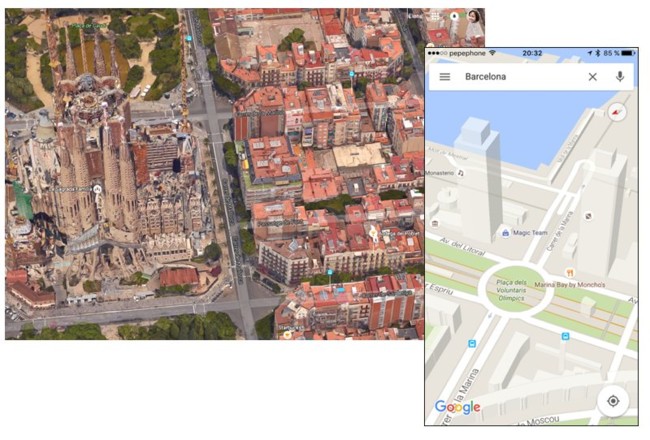Screen dimensions: 650x440
Task: Select the museum marker below Monasterio
Action: coord(435,224)
